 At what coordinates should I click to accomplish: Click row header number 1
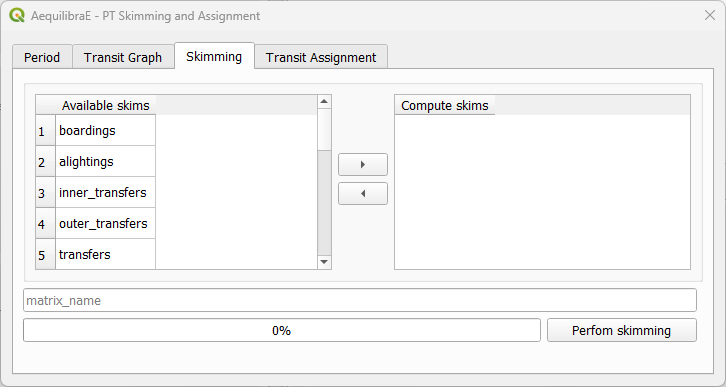[45, 131]
